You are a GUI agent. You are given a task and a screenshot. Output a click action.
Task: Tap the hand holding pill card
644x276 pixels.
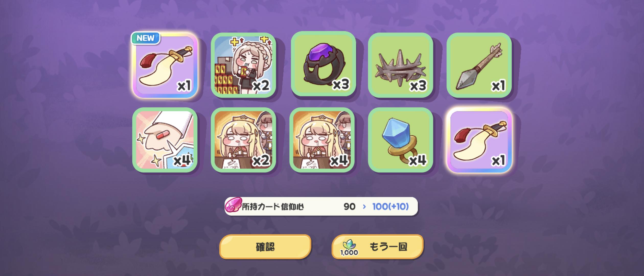coord(165,140)
